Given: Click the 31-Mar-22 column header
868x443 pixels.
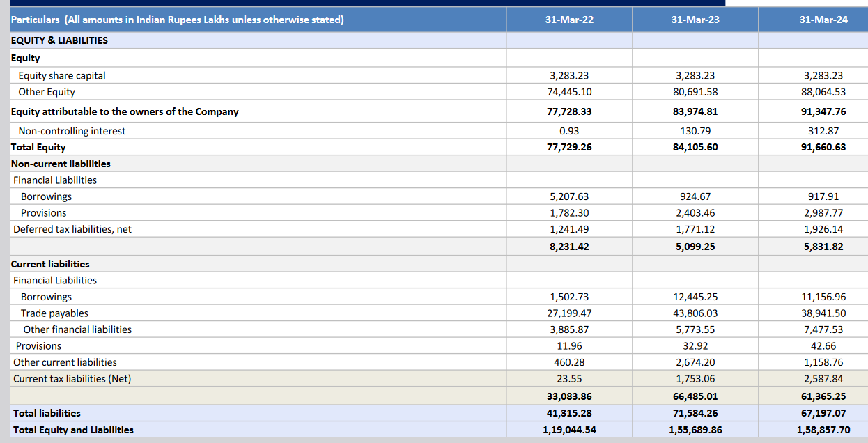Looking at the screenshot, I should pos(569,20).
